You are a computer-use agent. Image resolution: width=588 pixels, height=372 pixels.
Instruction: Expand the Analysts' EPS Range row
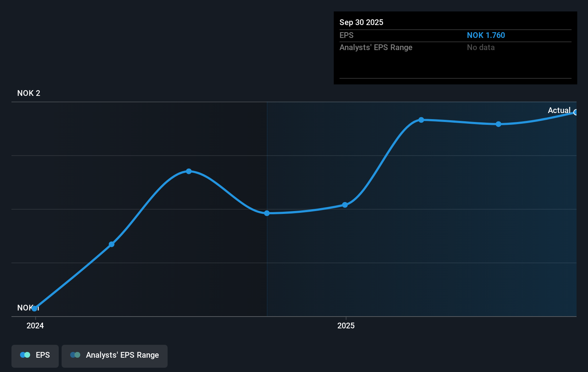click(x=376, y=47)
